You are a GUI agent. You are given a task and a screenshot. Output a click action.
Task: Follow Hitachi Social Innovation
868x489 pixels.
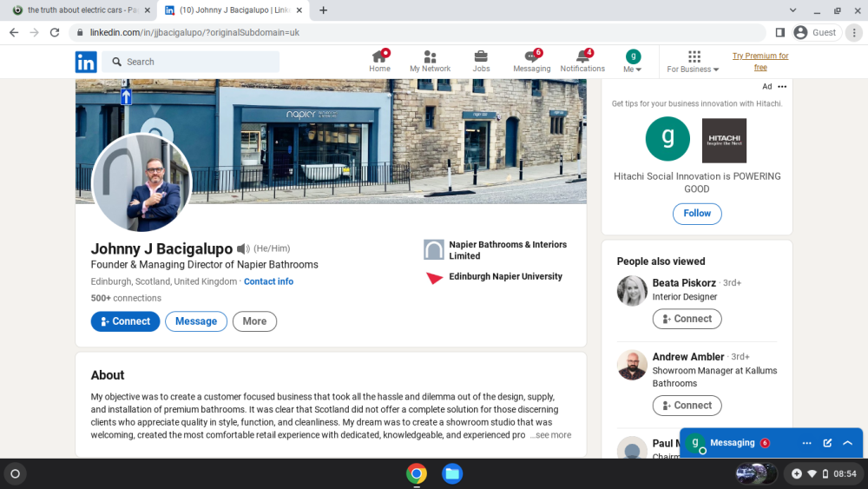point(697,213)
